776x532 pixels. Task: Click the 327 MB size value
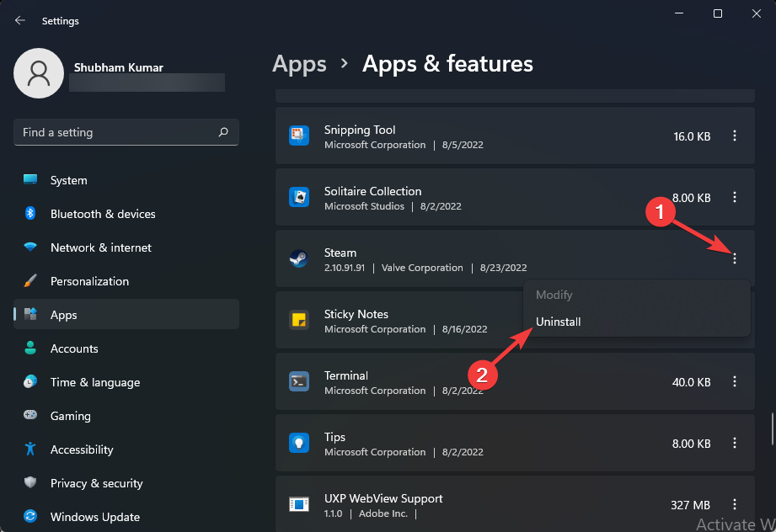(x=690, y=505)
